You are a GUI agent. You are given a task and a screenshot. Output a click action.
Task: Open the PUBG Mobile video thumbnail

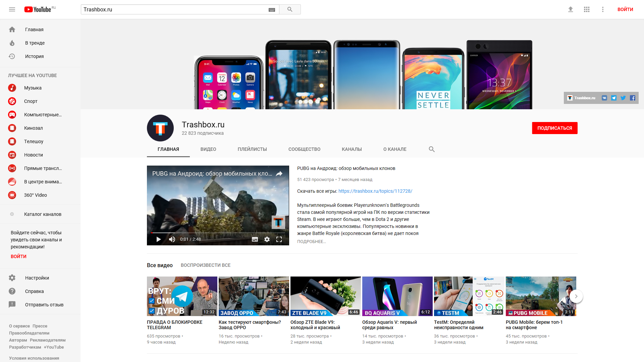541,296
